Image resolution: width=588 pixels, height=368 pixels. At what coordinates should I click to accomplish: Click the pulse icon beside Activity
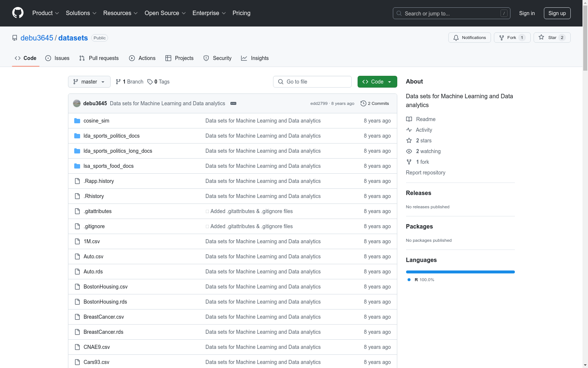pos(409,130)
